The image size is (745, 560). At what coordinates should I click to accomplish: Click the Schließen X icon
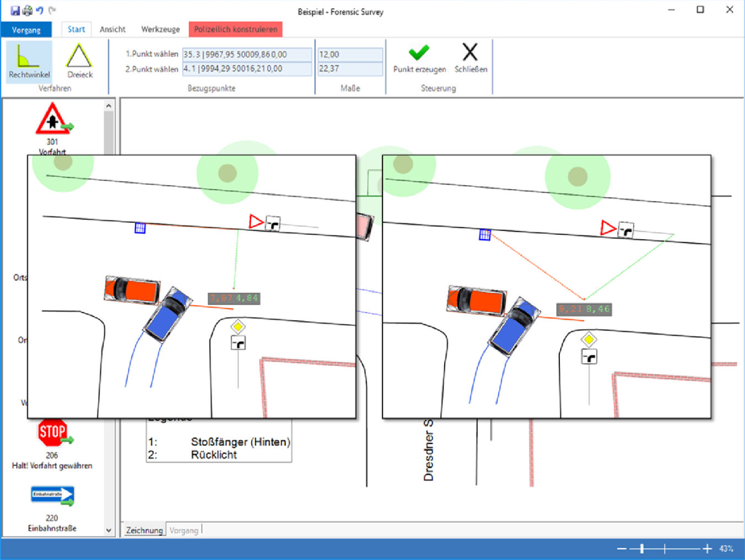(470, 53)
